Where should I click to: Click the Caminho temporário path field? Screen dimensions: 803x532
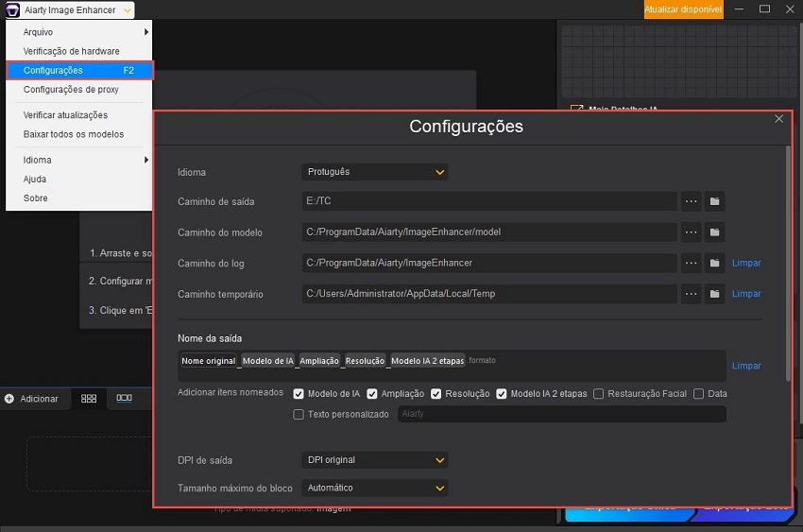[x=489, y=293]
